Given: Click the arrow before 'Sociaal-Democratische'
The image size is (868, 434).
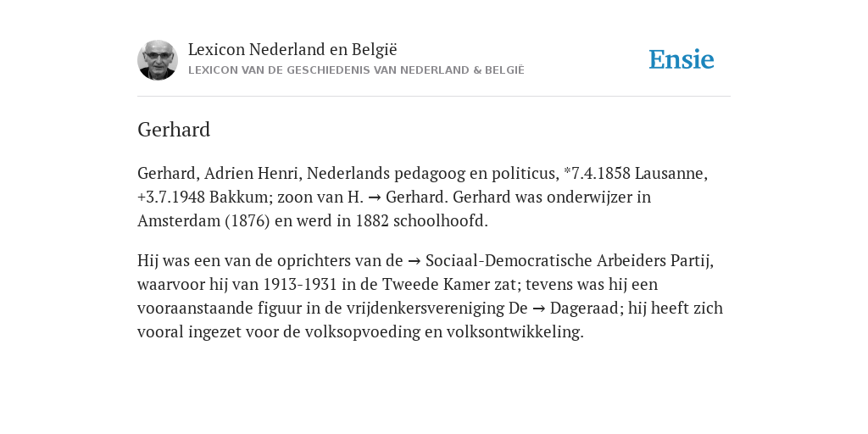Looking at the screenshot, I should click(414, 261).
